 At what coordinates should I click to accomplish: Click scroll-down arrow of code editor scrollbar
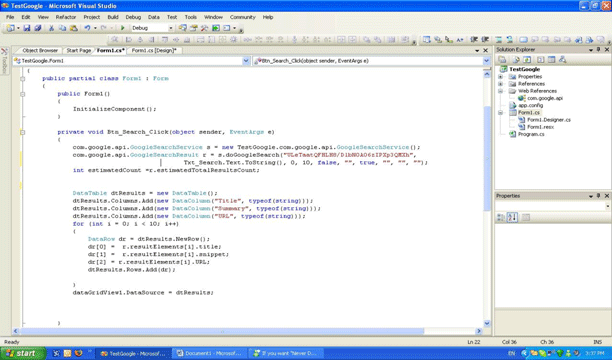pyautogui.click(x=487, y=323)
